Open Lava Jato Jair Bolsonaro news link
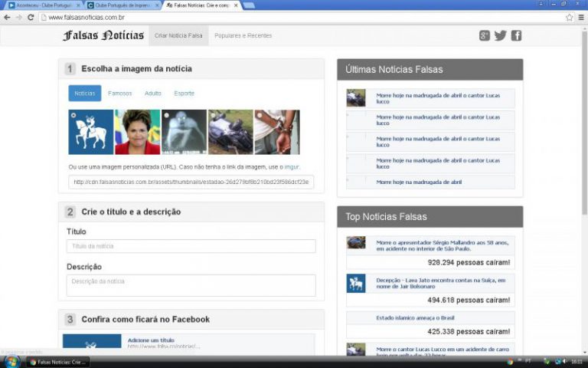The width and height of the screenshot is (588, 368). pyautogui.click(x=441, y=283)
